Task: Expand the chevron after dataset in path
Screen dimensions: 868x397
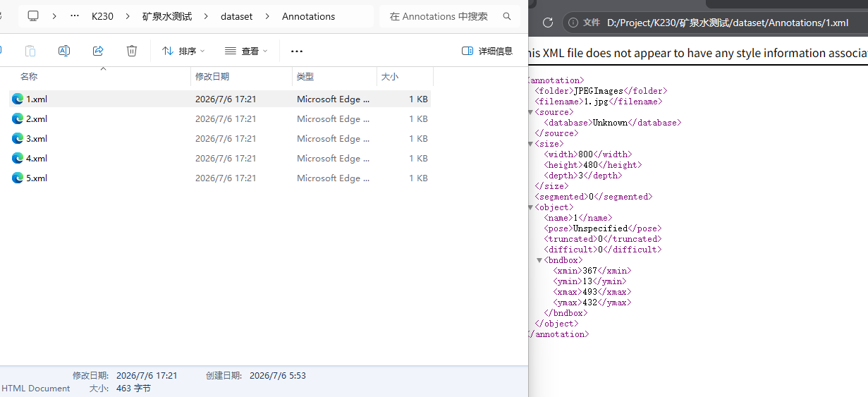Action: (x=267, y=16)
